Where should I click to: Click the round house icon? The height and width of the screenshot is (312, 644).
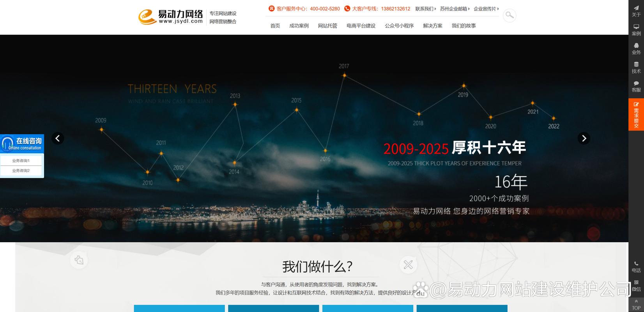coord(79,260)
